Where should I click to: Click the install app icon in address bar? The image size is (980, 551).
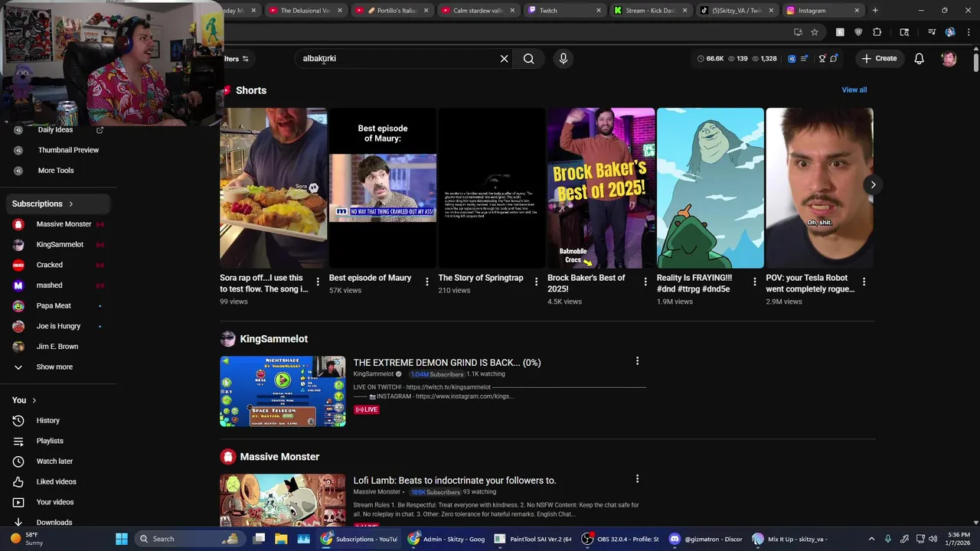click(x=798, y=32)
